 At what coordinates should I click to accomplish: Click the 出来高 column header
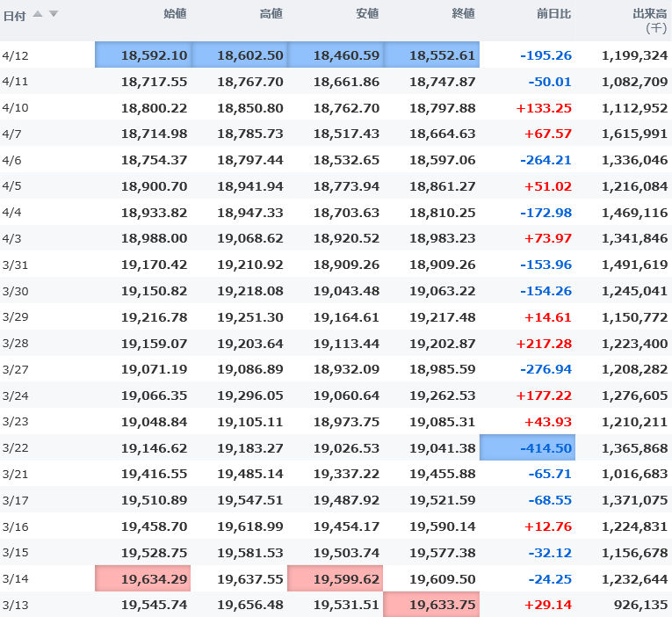(649, 14)
